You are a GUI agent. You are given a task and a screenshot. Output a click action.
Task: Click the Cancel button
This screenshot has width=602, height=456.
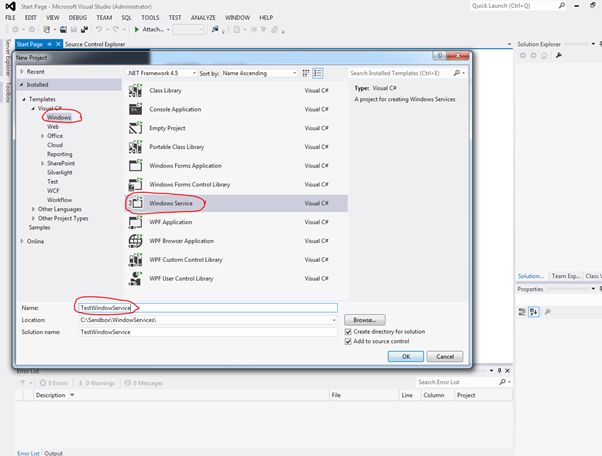[445, 357]
